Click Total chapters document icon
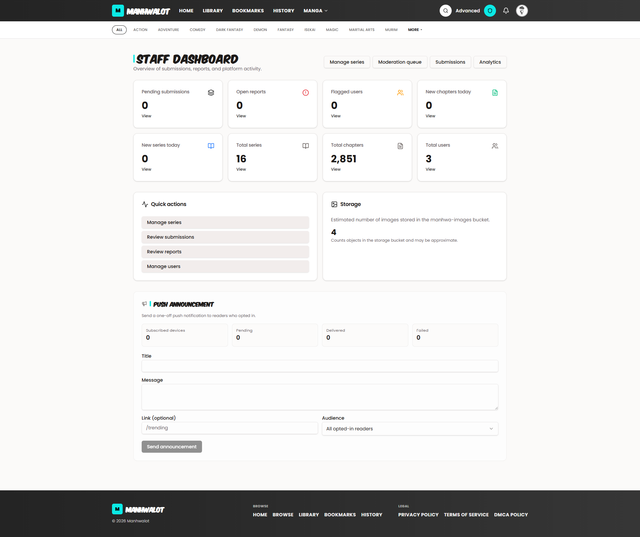The image size is (640, 537). pos(400,146)
